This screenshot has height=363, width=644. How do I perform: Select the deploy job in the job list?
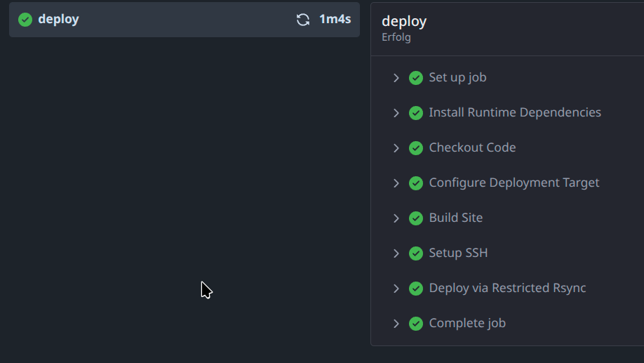tap(58, 20)
